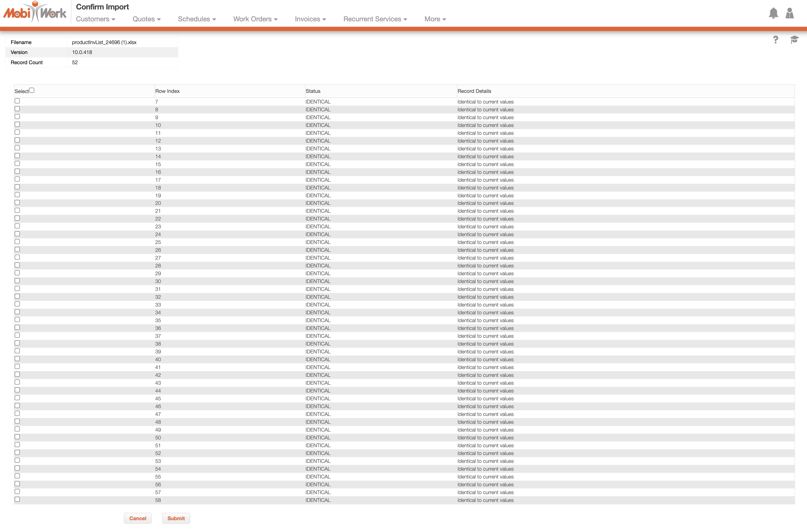Click the help question mark icon

(775, 40)
